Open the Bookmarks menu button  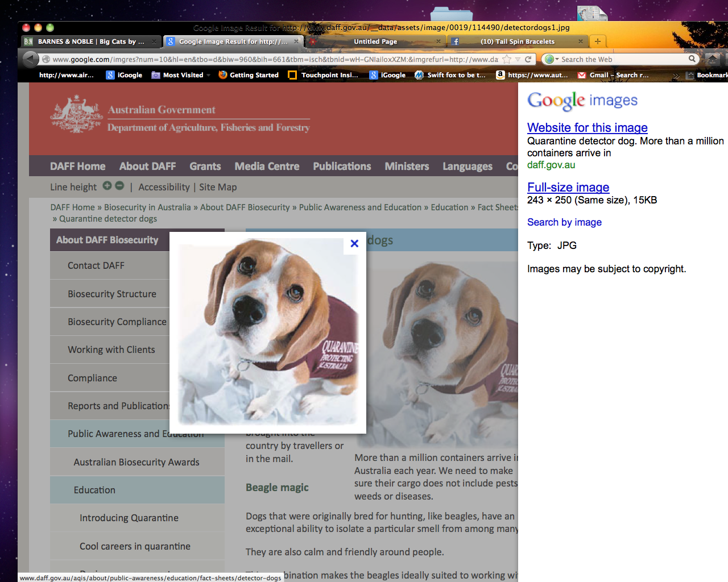(x=706, y=75)
